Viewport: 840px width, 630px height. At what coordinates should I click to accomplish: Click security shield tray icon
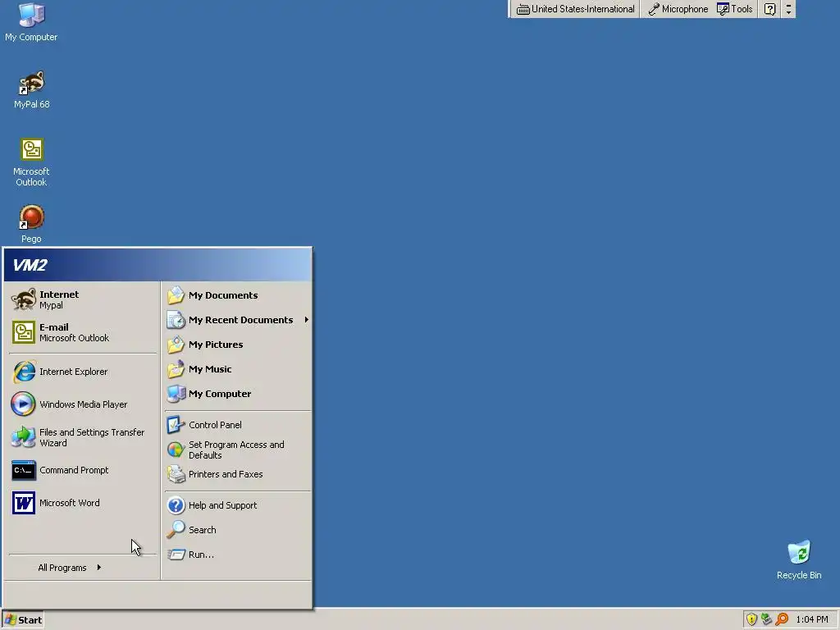tap(751, 620)
